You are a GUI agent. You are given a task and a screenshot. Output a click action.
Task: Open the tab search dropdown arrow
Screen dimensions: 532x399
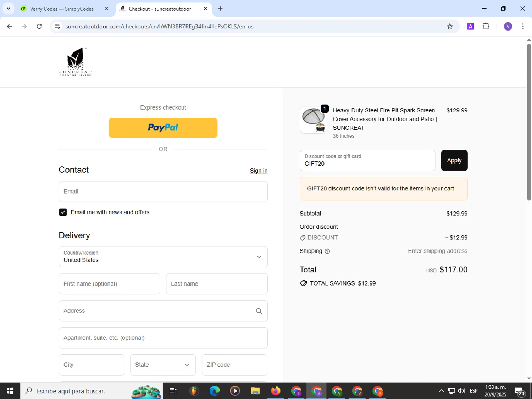coord(9,9)
